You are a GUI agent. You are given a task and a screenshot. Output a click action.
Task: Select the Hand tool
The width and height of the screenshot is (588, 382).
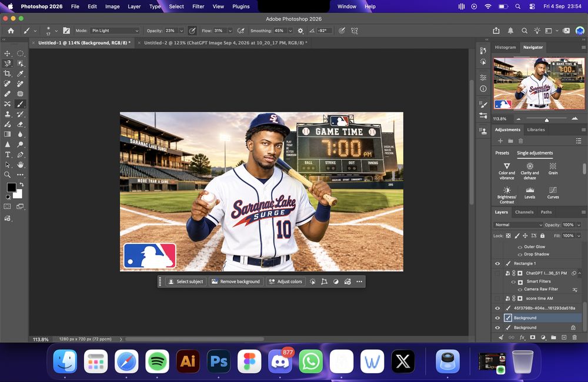click(20, 165)
